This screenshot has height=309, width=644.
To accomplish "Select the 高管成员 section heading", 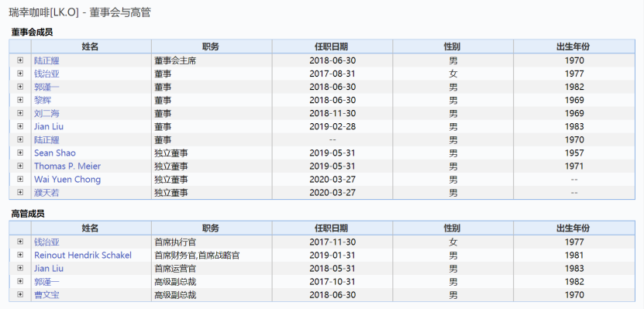I will pyautogui.click(x=28, y=214).
